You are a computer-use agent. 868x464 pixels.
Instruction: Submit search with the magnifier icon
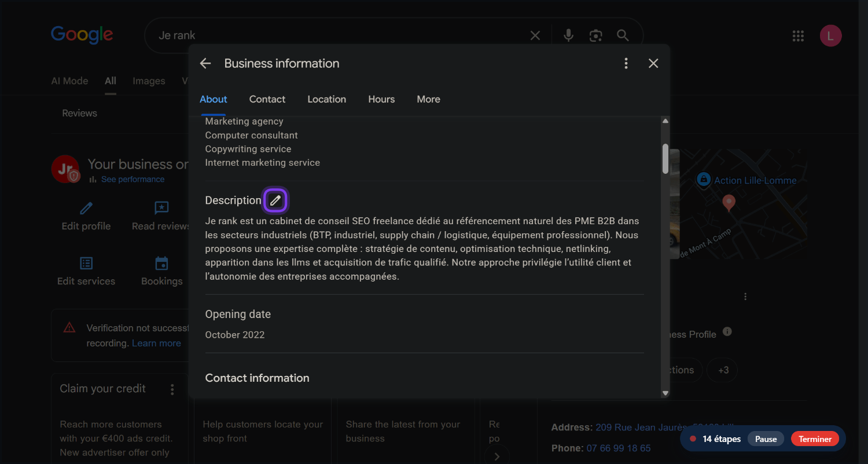(623, 36)
